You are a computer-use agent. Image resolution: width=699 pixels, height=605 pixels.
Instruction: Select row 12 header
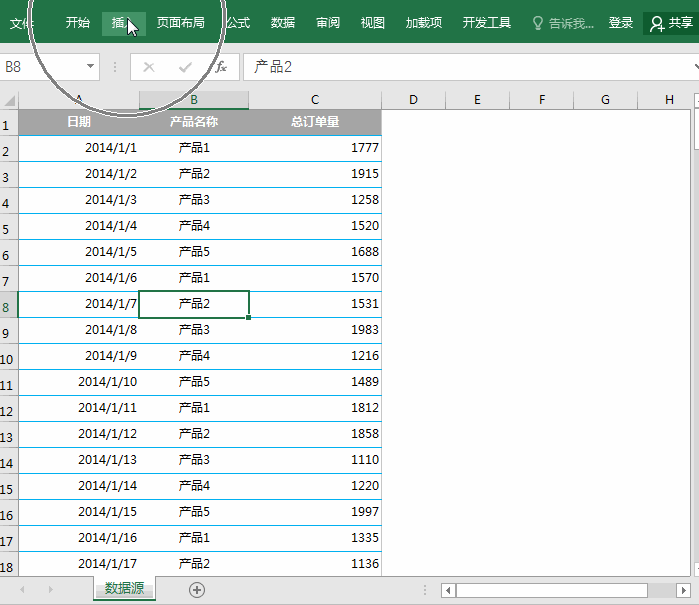point(9,409)
